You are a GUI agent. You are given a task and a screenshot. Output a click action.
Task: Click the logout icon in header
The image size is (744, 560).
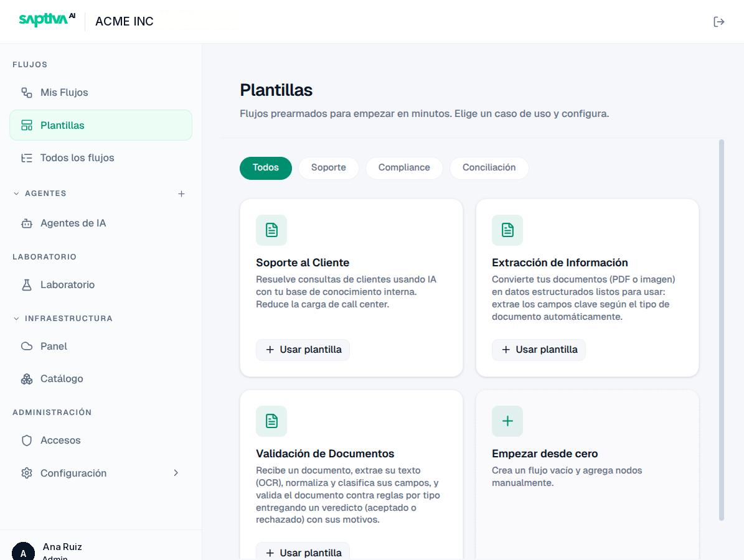click(719, 22)
